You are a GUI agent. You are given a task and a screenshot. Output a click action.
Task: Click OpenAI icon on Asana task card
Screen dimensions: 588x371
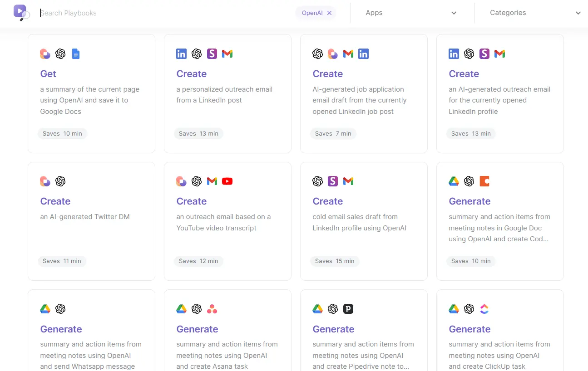pyautogui.click(x=197, y=309)
